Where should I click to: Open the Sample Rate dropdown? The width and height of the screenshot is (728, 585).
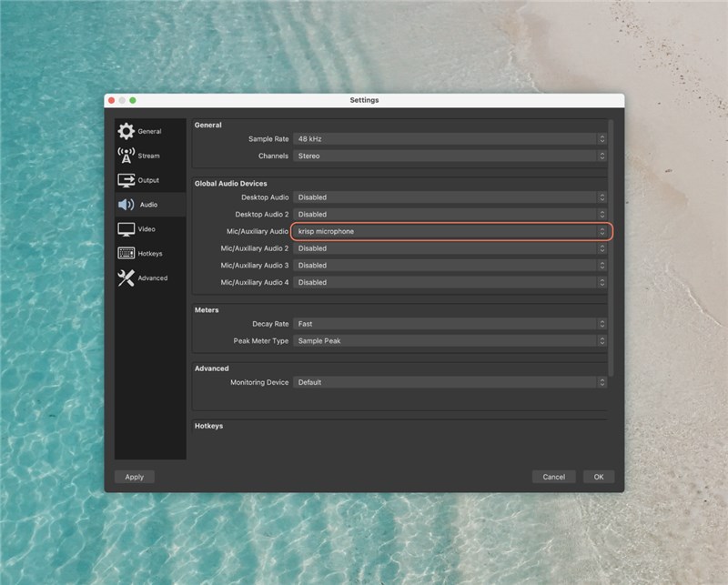[x=450, y=139]
